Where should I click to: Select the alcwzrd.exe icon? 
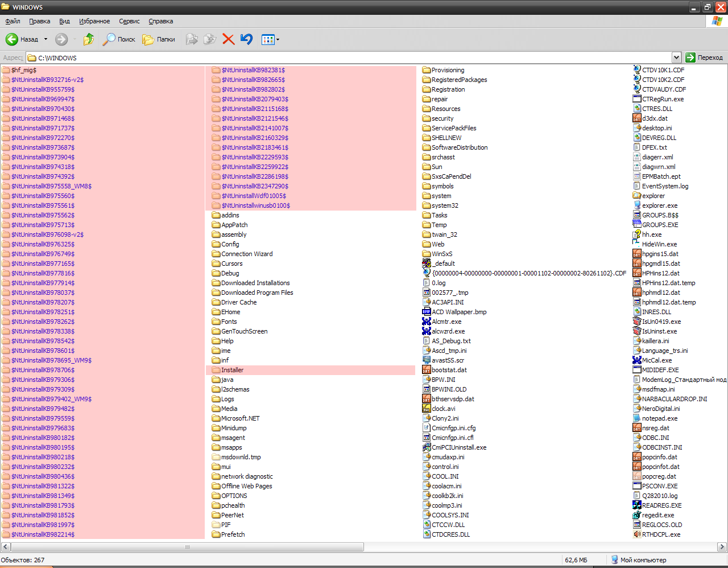click(x=427, y=331)
